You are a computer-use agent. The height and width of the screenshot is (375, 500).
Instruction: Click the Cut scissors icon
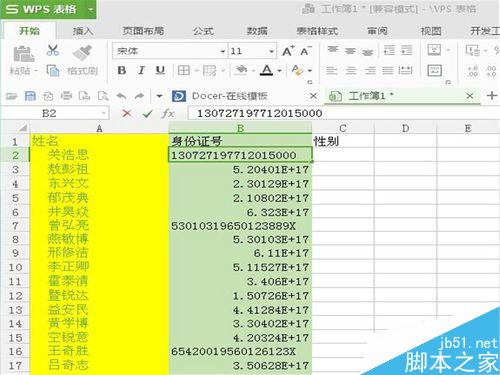(x=53, y=50)
